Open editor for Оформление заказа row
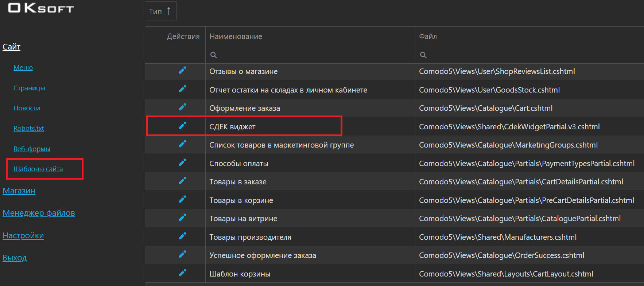 tap(182, 107)
